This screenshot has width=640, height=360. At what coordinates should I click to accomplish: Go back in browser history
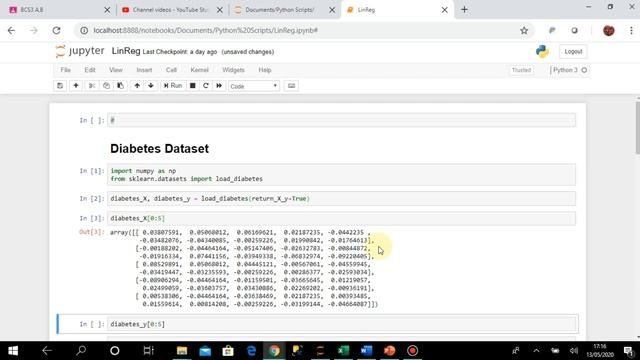(x=11, y=31)
